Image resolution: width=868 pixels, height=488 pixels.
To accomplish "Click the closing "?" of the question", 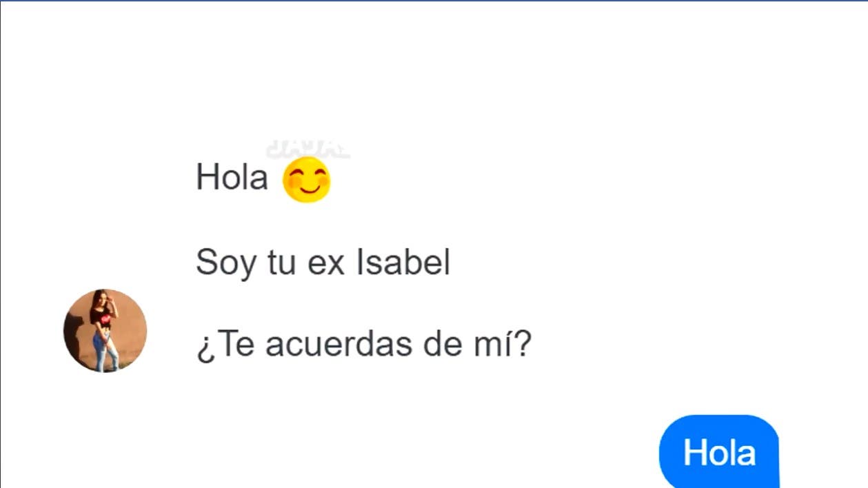I will click(524, 345).
